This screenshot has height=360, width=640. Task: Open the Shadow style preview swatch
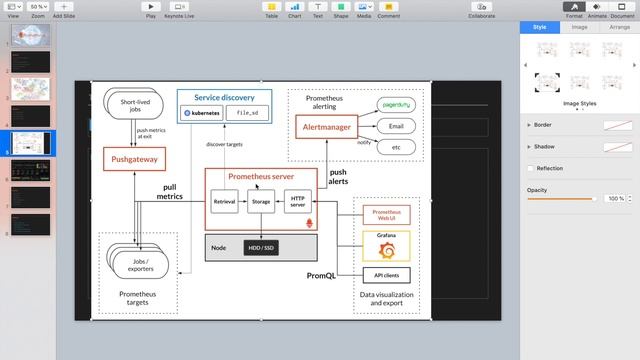tap(618, 147)
